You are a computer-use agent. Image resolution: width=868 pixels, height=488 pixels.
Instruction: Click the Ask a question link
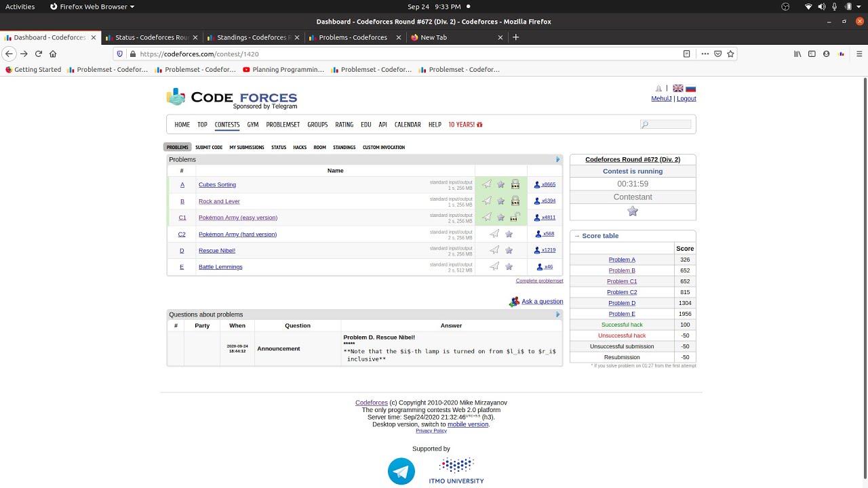click(542, 302)
